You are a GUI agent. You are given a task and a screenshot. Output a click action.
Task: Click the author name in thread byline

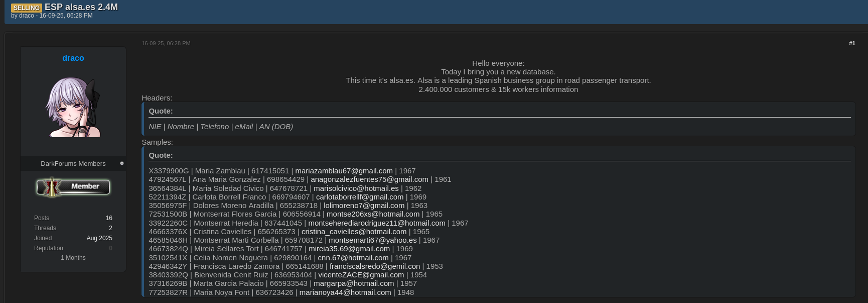pos(27,16)
